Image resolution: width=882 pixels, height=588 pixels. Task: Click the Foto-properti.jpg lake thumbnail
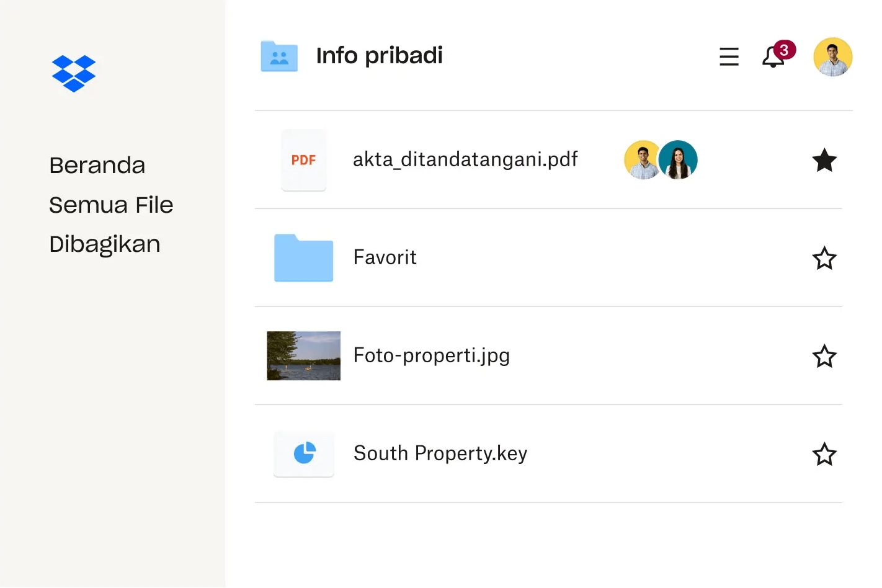[x=303, y=356]
